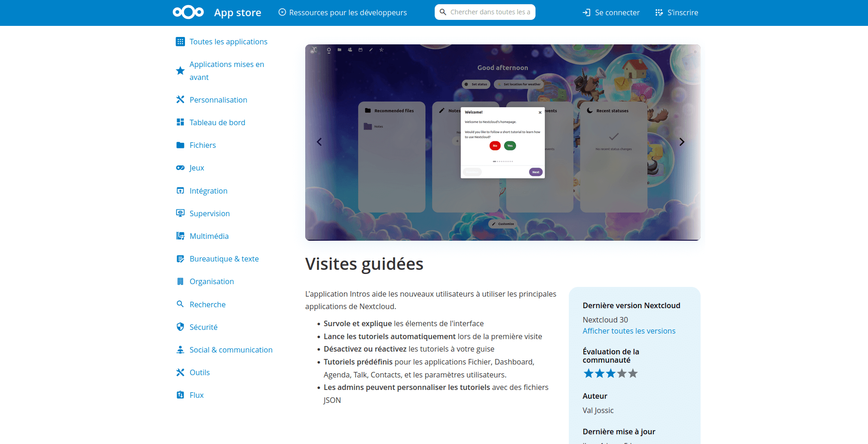Click the community rating stars

(x=610, y=373)
